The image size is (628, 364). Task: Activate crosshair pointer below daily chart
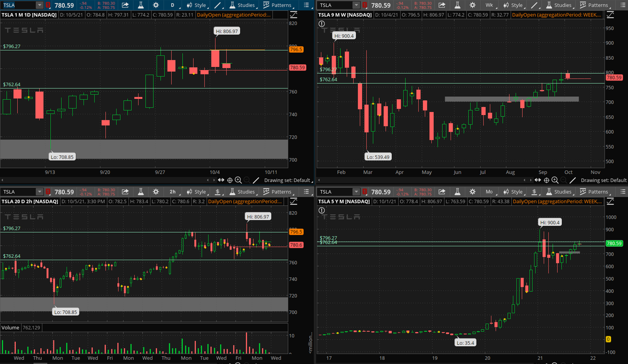click(229, 179)
